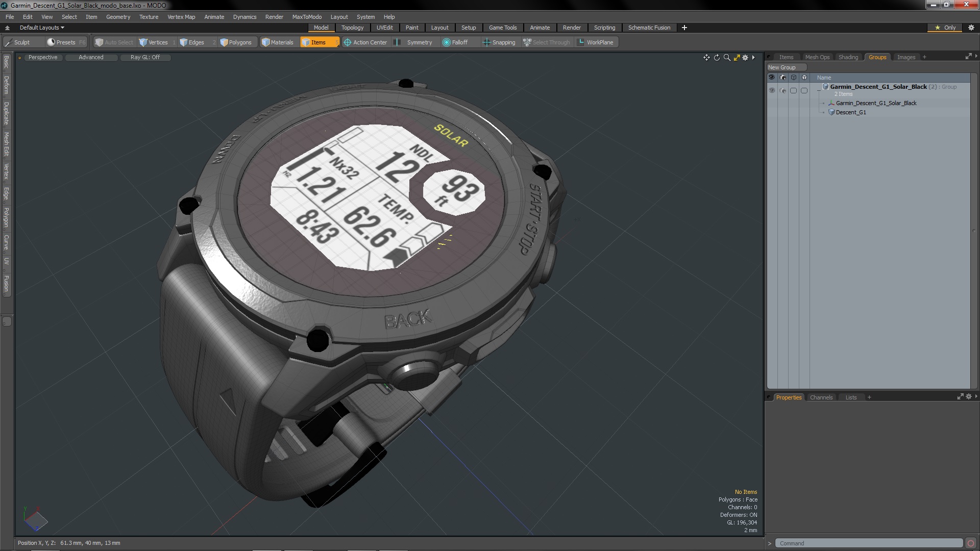
Task: Open the Action Center options
Action: click(365, 42)
